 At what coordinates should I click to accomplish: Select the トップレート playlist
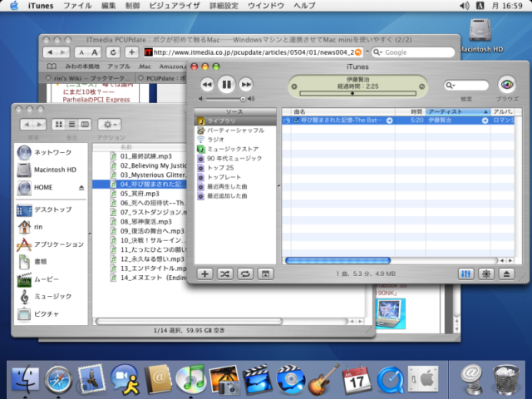point(235,177)
